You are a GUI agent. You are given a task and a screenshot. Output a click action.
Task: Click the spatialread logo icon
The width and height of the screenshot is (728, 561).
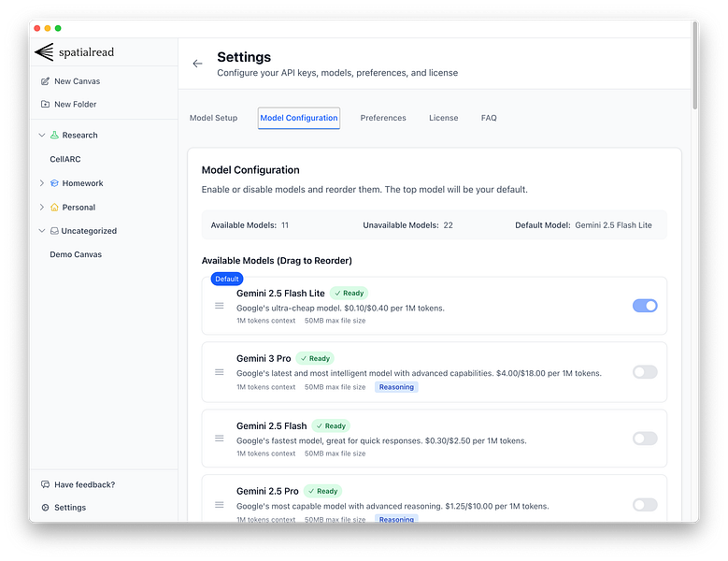point(45,52)
